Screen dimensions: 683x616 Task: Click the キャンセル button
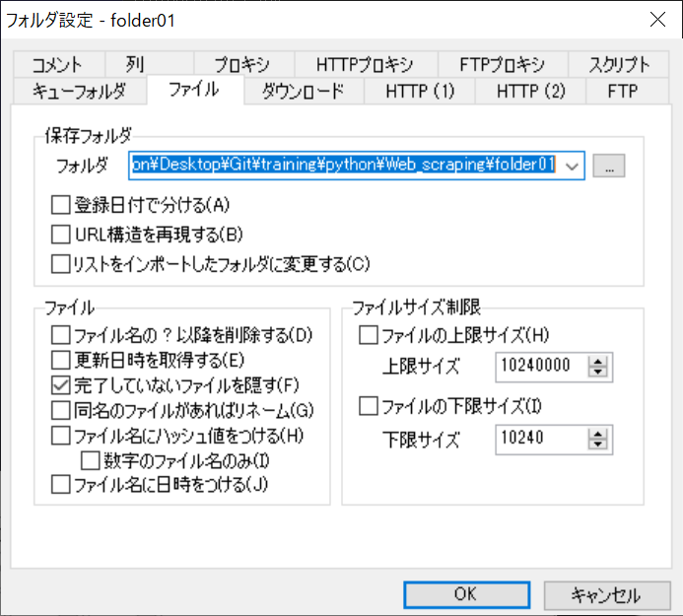point(607,594)
